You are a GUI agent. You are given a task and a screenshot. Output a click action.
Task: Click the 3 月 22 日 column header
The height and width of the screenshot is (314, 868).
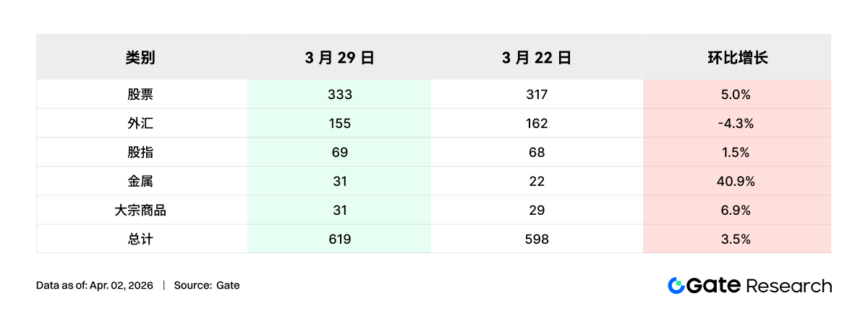536,58
